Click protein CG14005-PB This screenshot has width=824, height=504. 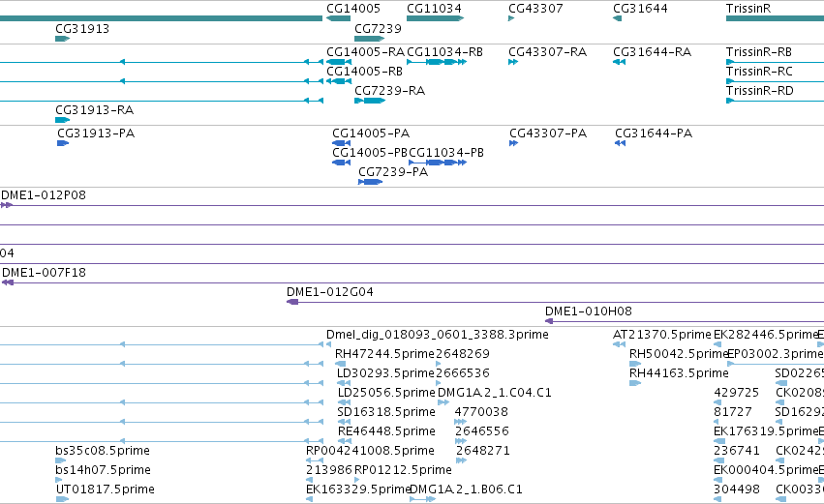click(370, 153)
